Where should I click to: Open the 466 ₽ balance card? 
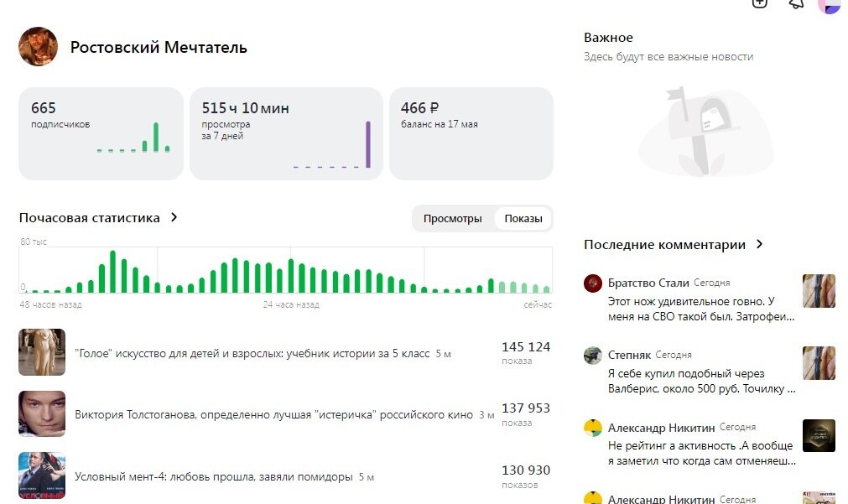471,133
